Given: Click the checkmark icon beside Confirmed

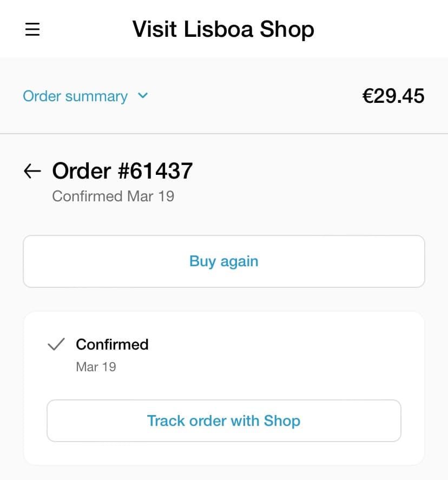Looking at the screenshot, I should pos(56,344).
